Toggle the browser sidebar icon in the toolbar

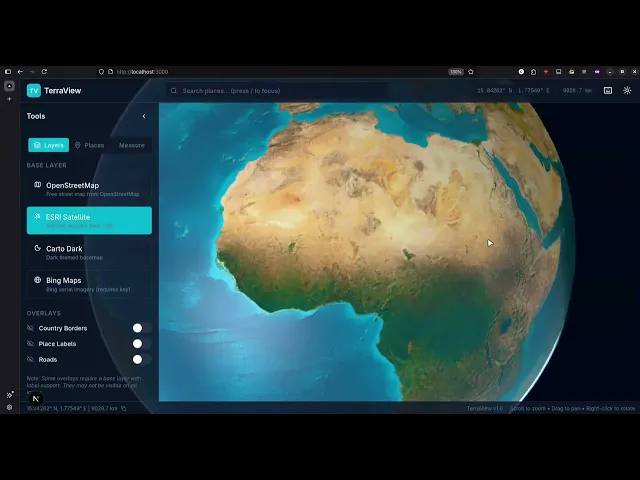(x=8, y=72)
